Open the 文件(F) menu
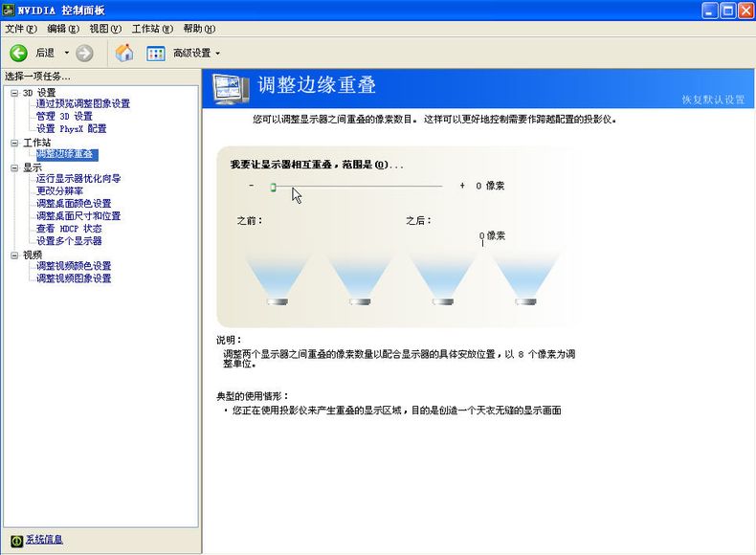Screen dimensions: 756x555 pos(21,29)
